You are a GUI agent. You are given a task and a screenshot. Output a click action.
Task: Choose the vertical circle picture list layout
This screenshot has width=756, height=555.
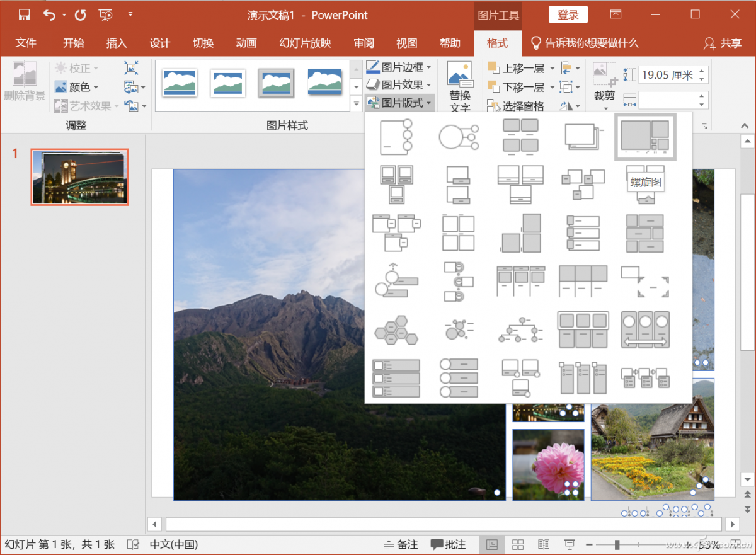click(x=458, y=378)
